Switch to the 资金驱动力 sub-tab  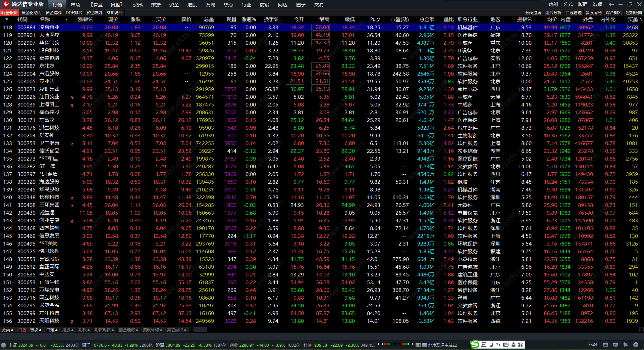tap(32, 13)
